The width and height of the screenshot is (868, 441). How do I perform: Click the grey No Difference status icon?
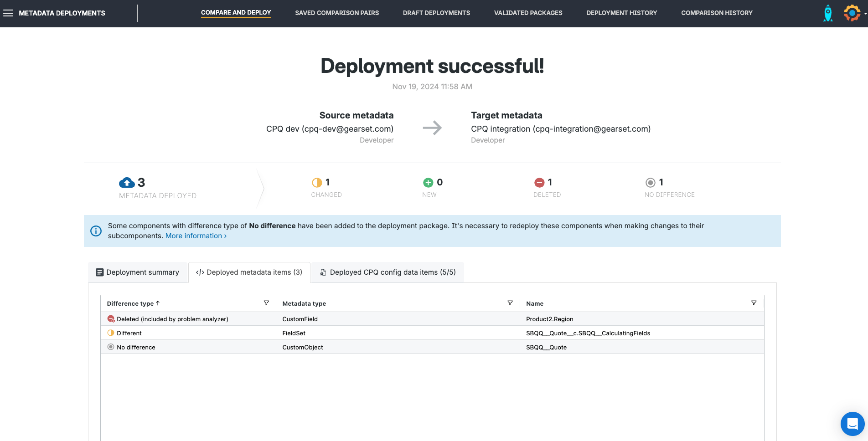click(651, 183)
